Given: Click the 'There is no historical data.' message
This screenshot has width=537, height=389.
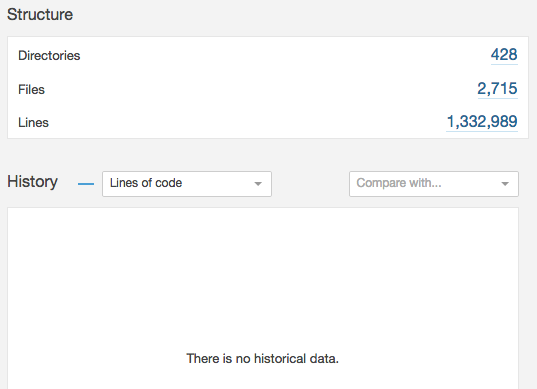Looking at the screenshot, I should point(263,359).
